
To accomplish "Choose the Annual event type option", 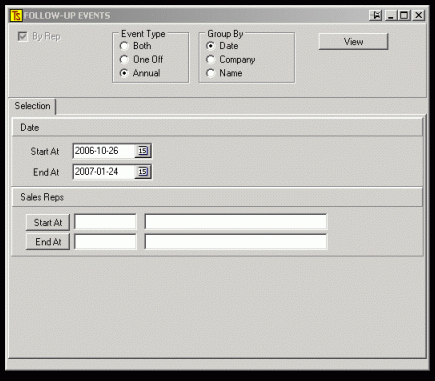I will click(124, 73).
